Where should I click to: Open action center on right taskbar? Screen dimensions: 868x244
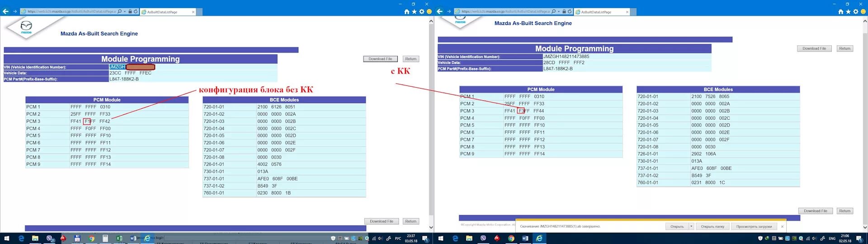[859, 239]
